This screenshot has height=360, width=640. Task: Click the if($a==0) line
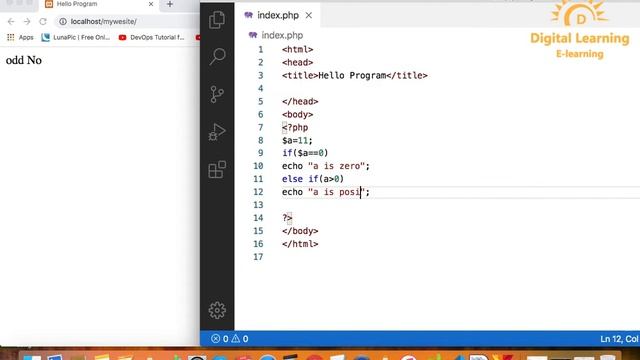305,153
